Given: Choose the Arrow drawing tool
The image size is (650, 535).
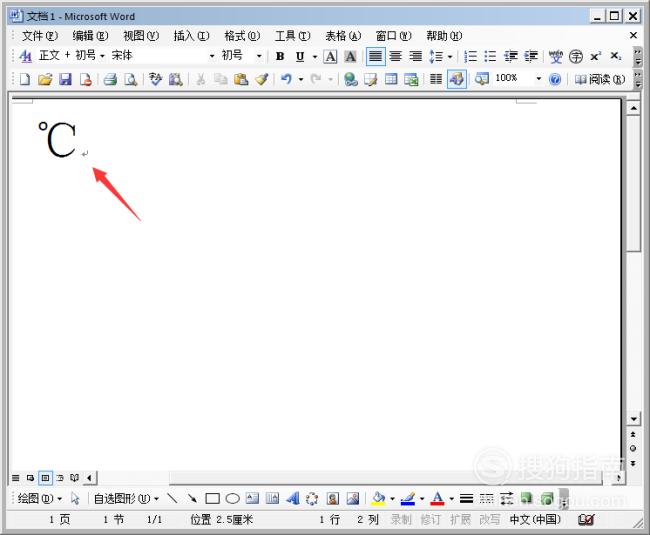Looking at the screenshot, I should click(192, 498).
